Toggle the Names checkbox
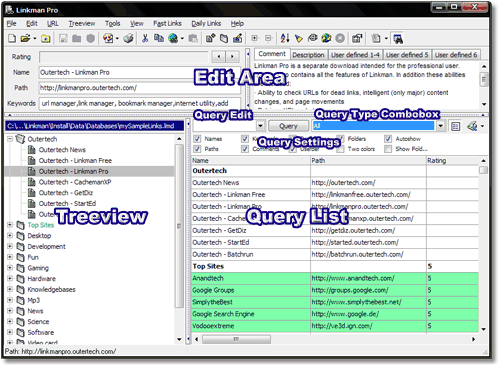 pyautogui.click(x=197, y=139)
